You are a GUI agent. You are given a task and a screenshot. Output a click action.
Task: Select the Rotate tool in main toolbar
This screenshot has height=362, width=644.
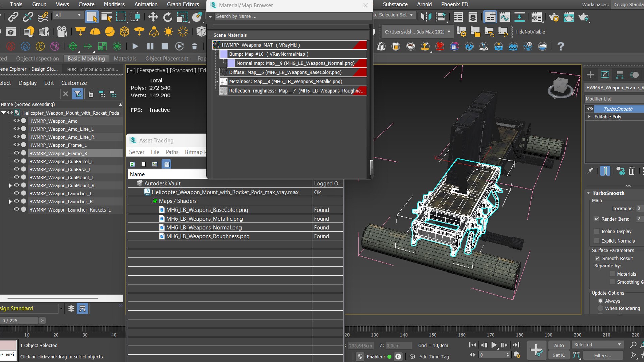click(167, 17)
